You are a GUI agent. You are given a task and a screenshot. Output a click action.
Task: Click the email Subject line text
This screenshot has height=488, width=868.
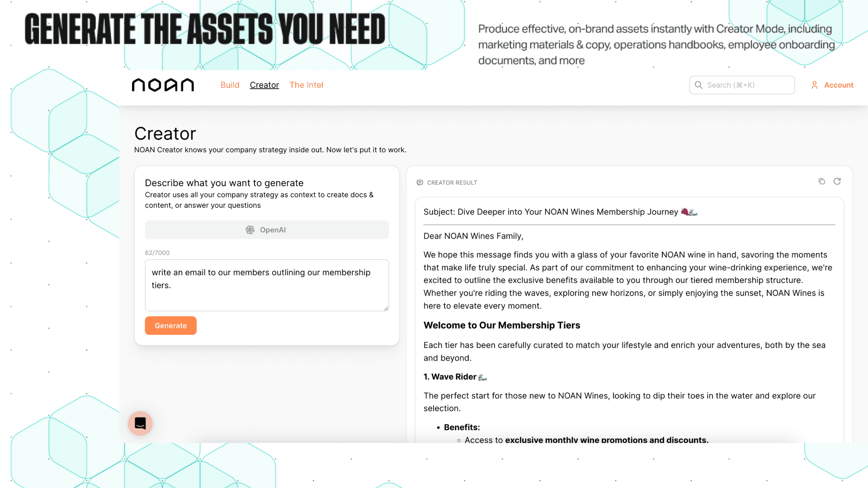pos(550,212)
